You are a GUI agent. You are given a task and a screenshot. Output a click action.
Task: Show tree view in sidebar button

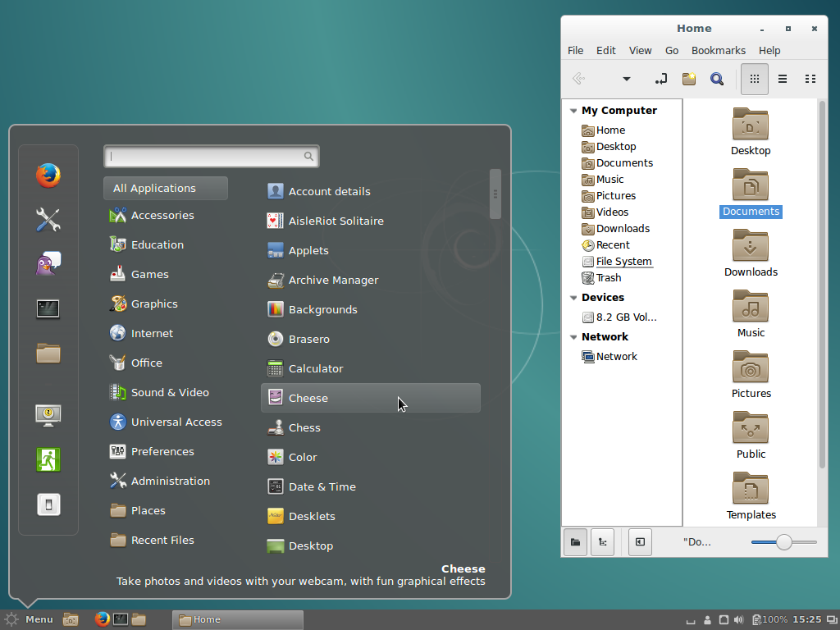(x=603, y=542)
